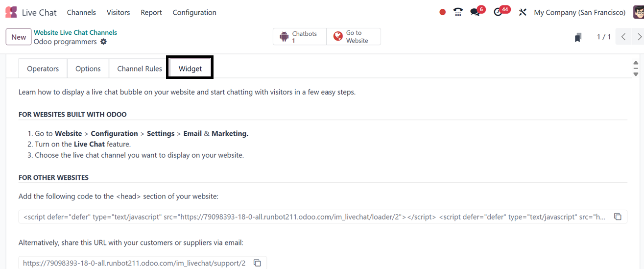Click the 'FOR OTHER WEBSITES' heading
This screenshot has width=644, height=269.
pos(53,177)
